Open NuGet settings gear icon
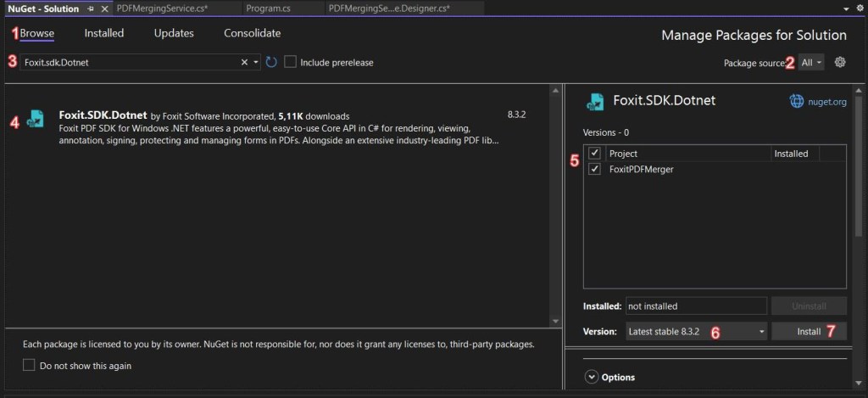This screenshot has width=868, height=398. click(x=840, y=62)
